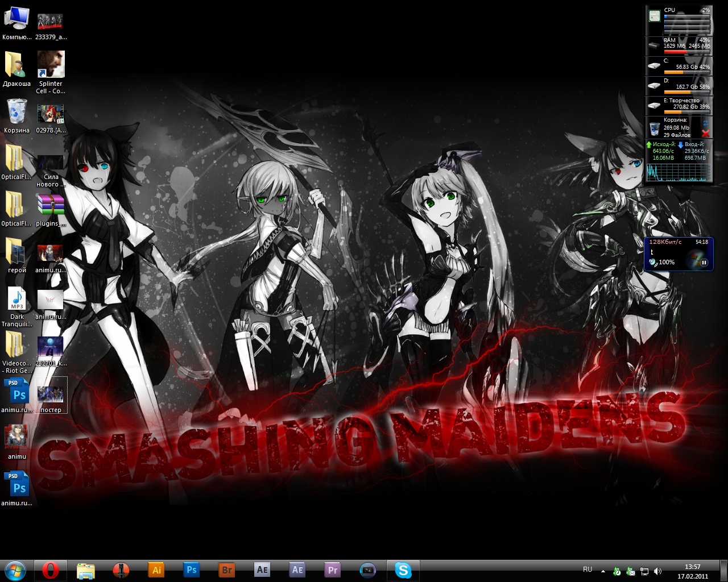The width and height of the screenshot is (728, 582).
Task: Empty the recycle bin with red X
Action: pos(706,133)
